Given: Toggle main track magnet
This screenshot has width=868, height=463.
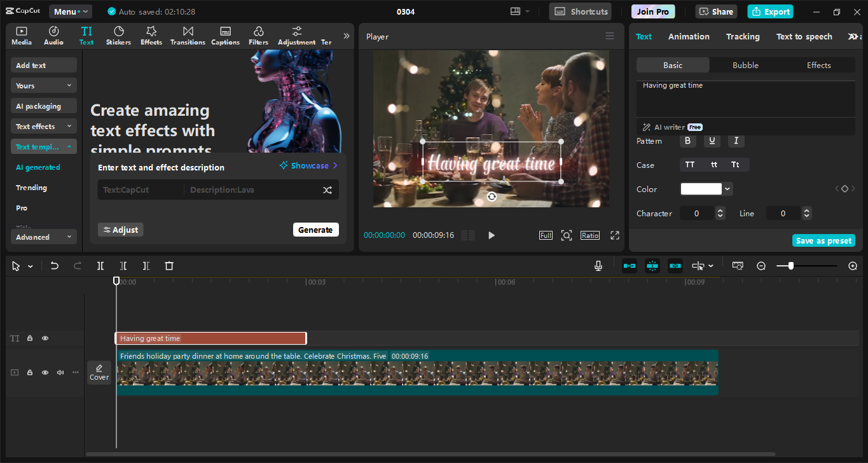Looking at the screenshot, I should tap(630, 266).
